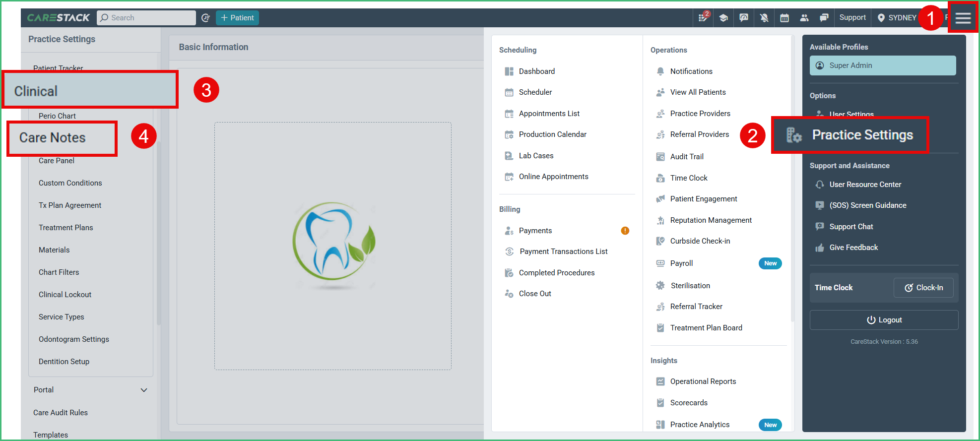Click the Curbside Check-in icon
980x441 pixels.
[x=660, y=241]
